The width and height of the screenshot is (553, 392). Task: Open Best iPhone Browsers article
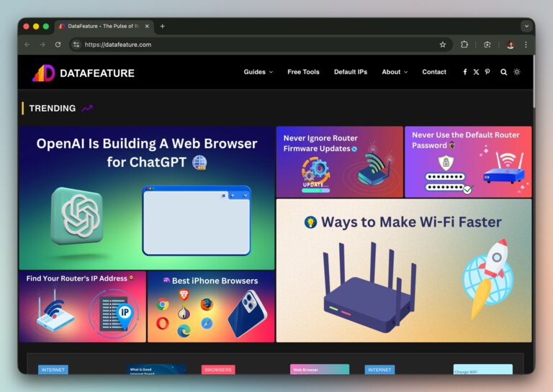pyautogui.click(x=211, y=306)
